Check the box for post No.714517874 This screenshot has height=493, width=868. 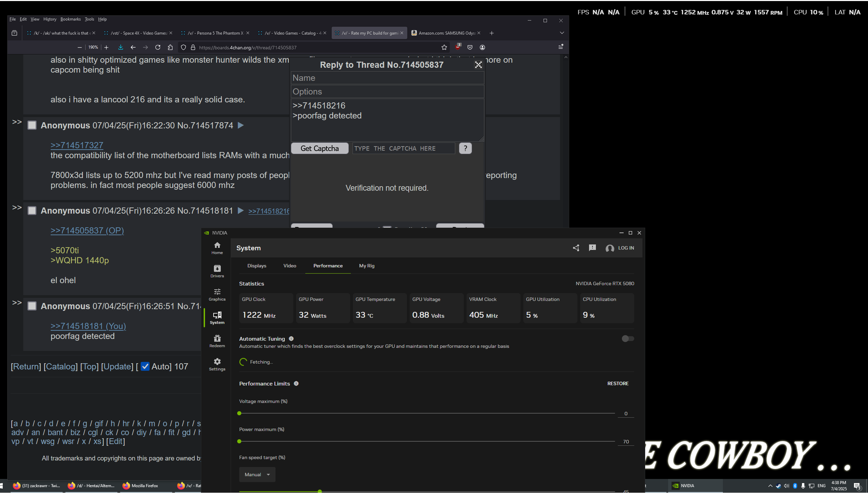32,125
